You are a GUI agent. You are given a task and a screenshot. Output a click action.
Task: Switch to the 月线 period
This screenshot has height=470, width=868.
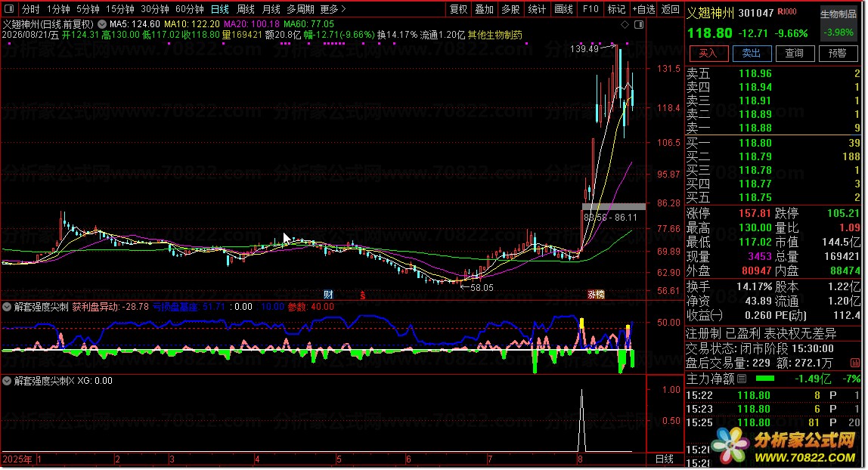[x=271, y=9]
